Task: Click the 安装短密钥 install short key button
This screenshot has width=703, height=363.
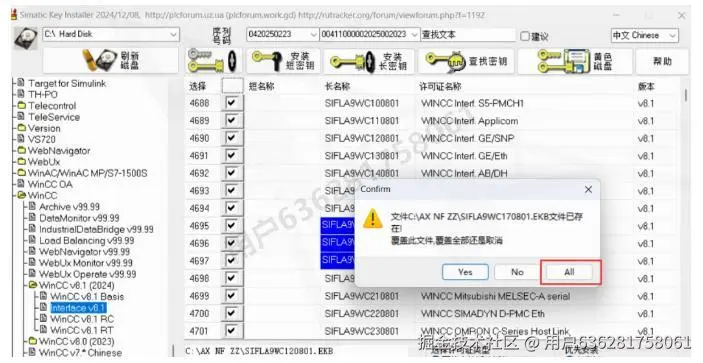Action: 283,61
